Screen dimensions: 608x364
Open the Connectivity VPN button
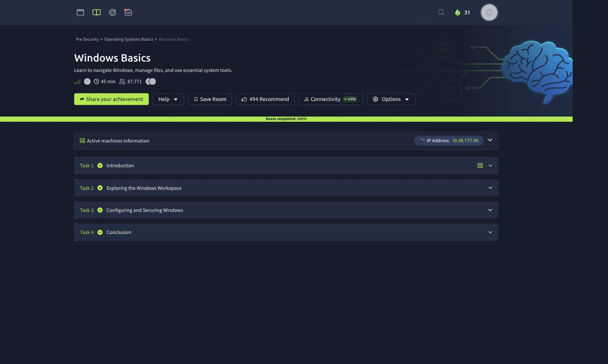[x=331, y=99]
